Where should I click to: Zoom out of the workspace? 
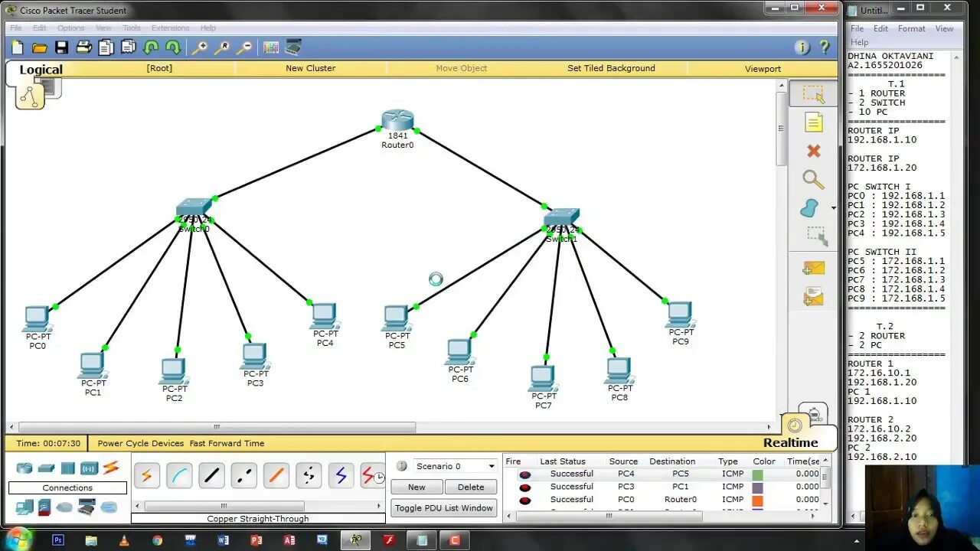pyautogui.click(x=244, y=47)
